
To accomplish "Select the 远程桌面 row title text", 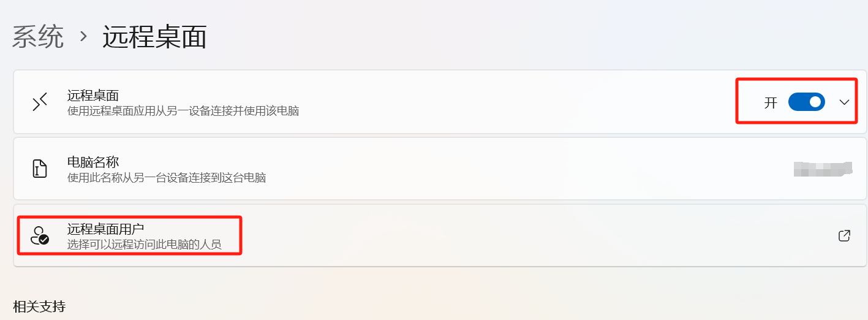I will point(93,96).
